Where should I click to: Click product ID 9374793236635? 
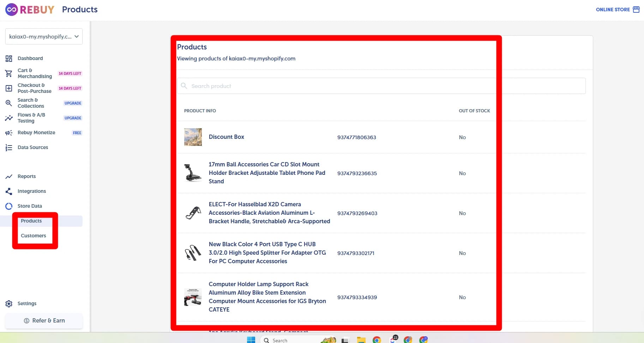[357, 173]
